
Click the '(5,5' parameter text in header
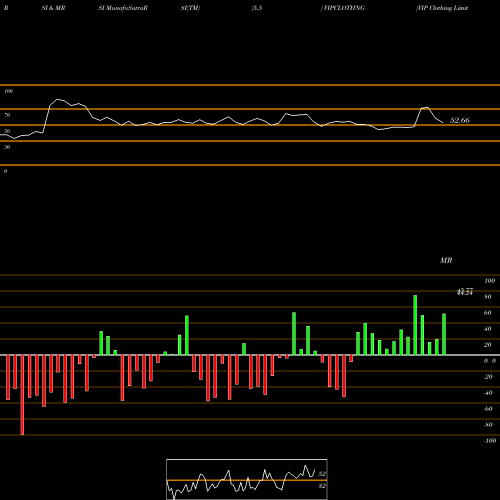pyautogui.click(x=257, y=8)
